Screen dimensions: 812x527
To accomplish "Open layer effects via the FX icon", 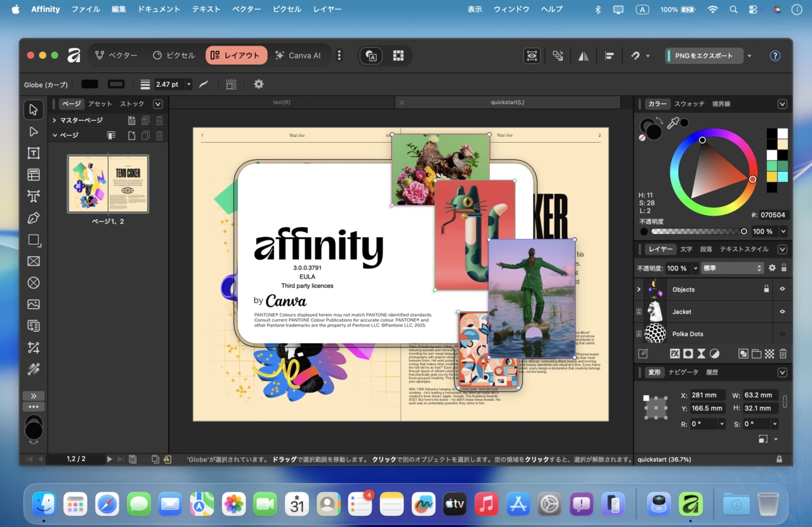I will [x=674, y=353].
